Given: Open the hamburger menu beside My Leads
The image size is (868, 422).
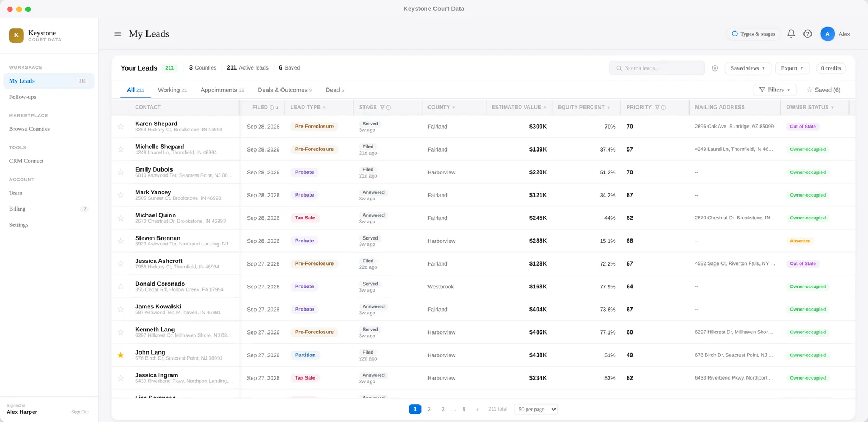Looking at the screenshot, I should pyautogui.click(x=118, y=34).
